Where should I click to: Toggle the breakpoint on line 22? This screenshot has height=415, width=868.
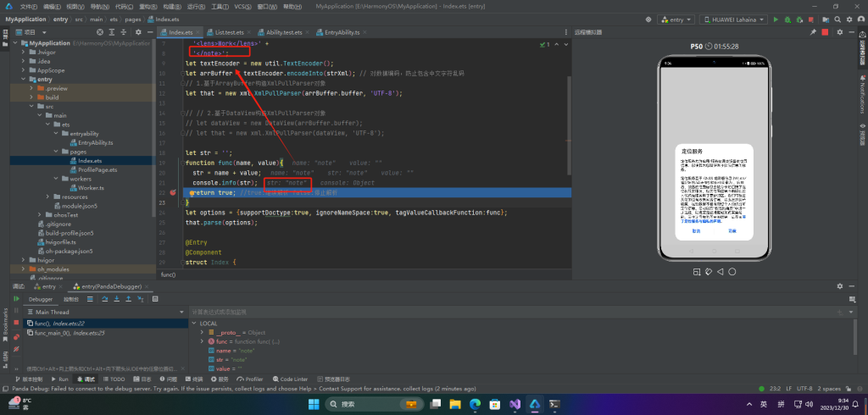173,193
